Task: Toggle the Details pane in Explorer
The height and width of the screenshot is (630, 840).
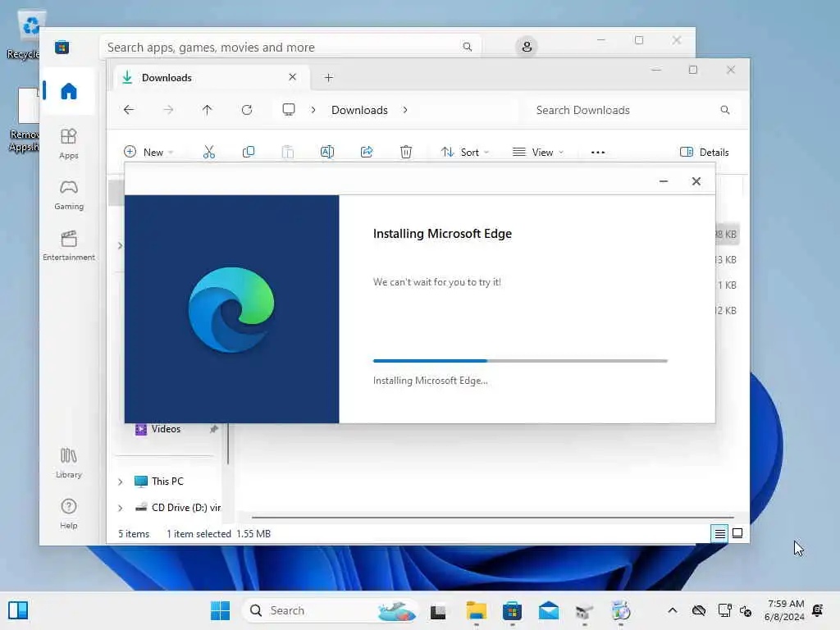Action: [x=704, y=152]
